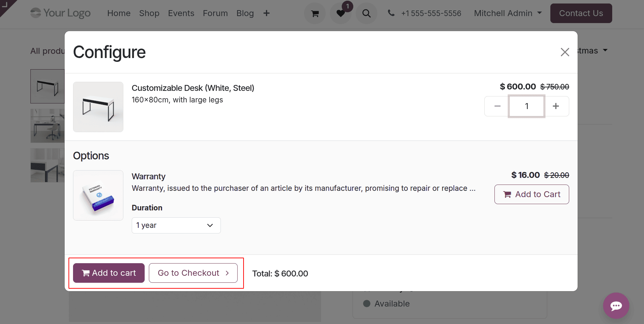Click the 160×80cm description text
644x324 pixels.
(x=177, y=100)
